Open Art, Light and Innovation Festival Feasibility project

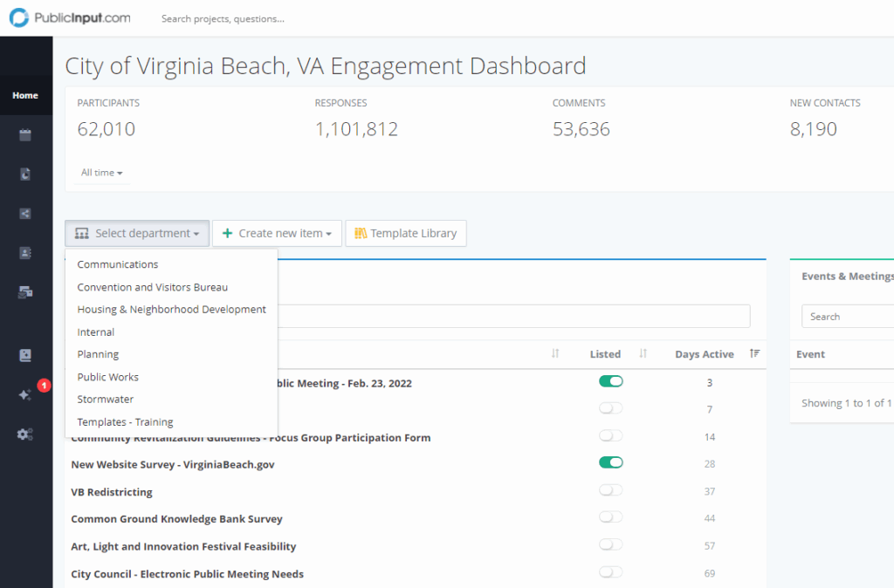183,546
